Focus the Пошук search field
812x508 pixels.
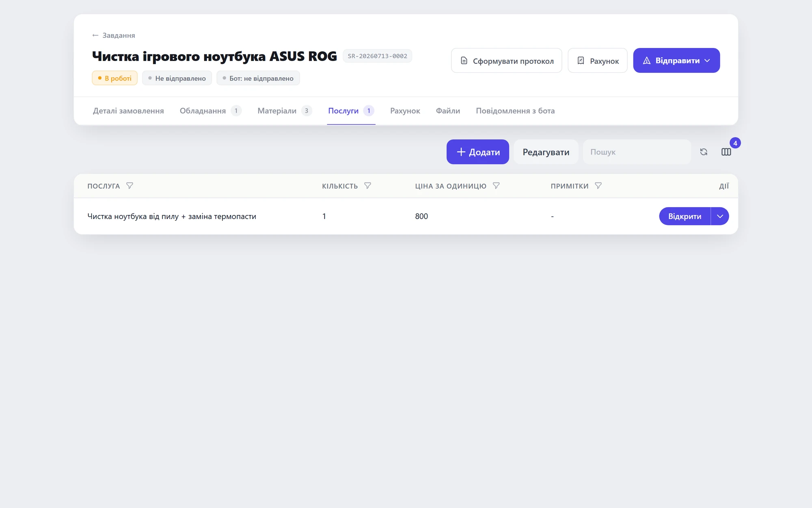tap(637, 152)
